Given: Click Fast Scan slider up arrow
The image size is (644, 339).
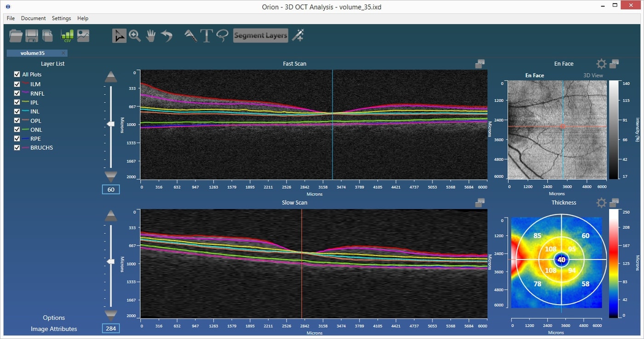Looking at the screenshot, I should (x=111, y=77).
